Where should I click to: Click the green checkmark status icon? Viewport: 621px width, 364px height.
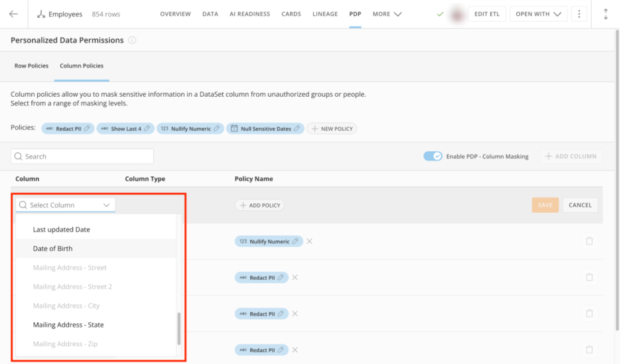click(x=440, y=14)
